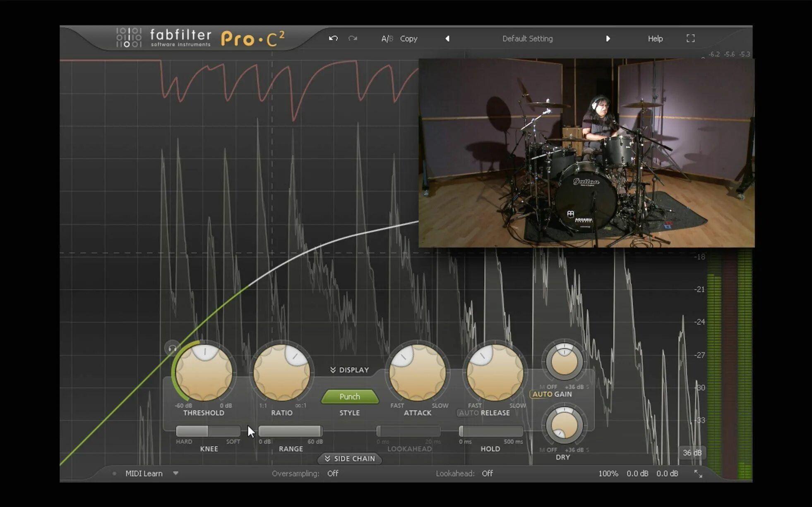This screenshot has width=812, height=507.
Task: Open the Default Setting preset menu
Action: (x=527, y=38)
